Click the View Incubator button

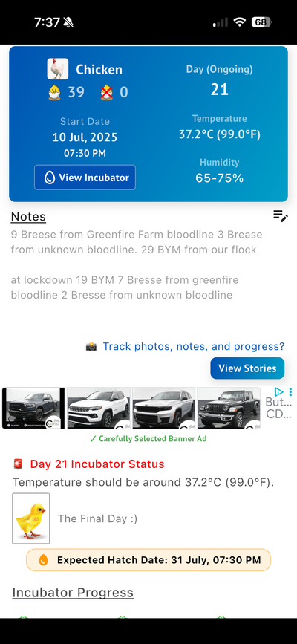(x=85, y=178)
